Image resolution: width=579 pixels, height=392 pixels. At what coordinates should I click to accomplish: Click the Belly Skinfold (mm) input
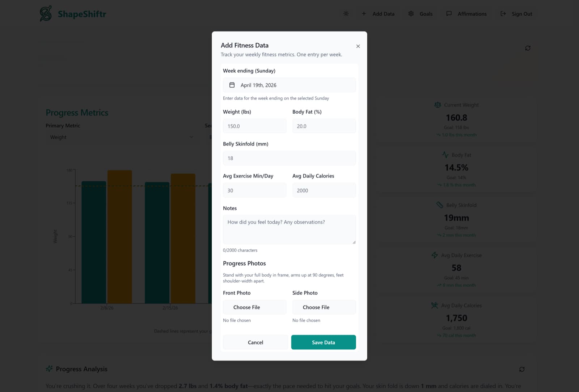[289, 158]
